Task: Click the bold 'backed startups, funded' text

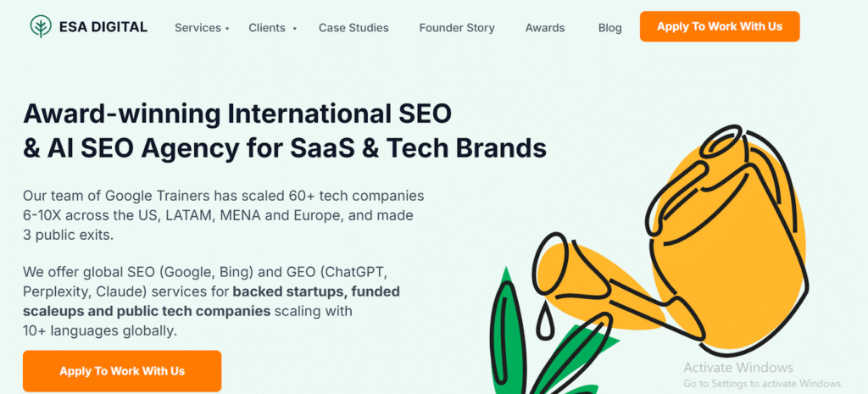Action: click(316, 291)
